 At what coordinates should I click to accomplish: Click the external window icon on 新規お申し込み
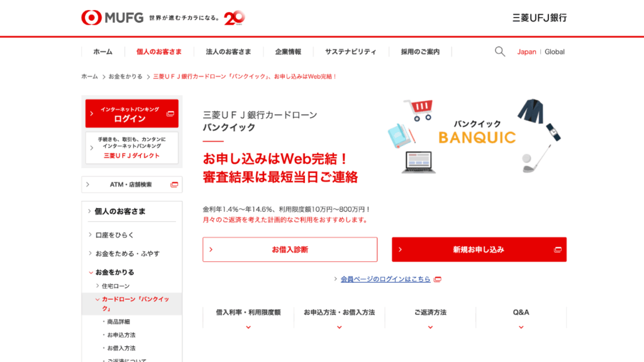[557, 250]
